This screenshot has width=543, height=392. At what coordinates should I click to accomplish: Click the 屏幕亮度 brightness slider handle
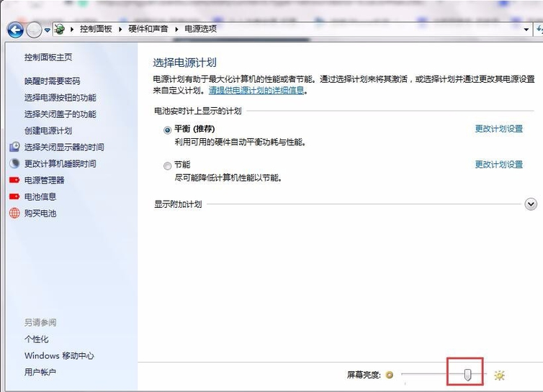pyautogui.click(x=467, y=374)
